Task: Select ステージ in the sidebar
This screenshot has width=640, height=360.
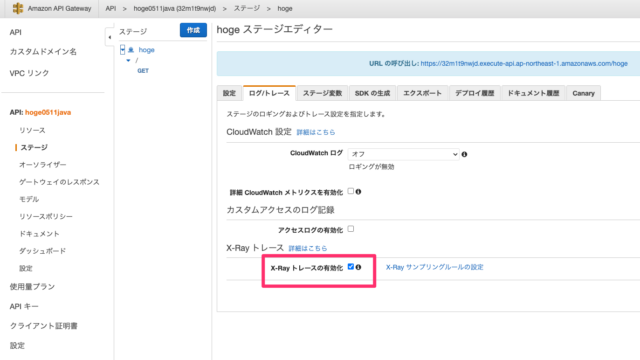Action: (x=34, y=147)
